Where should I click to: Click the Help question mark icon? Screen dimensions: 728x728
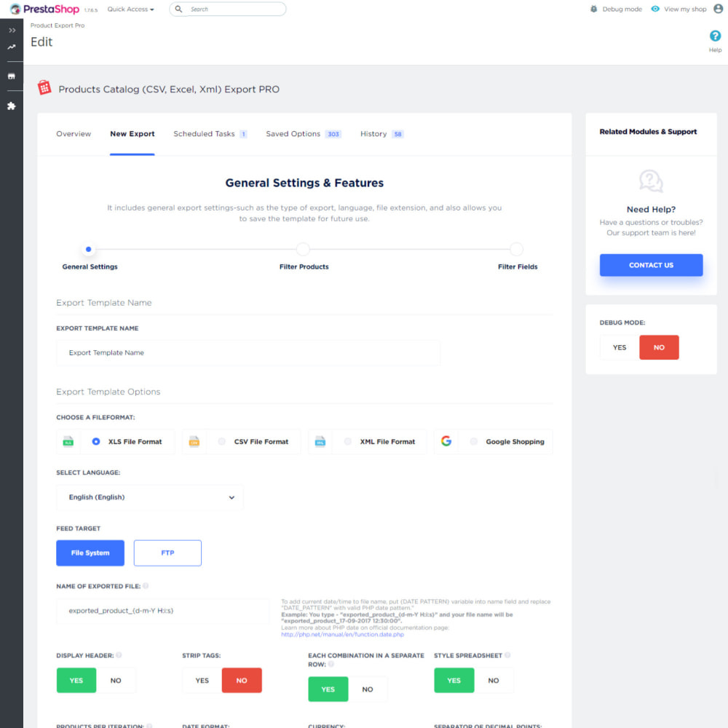[715, 36]
